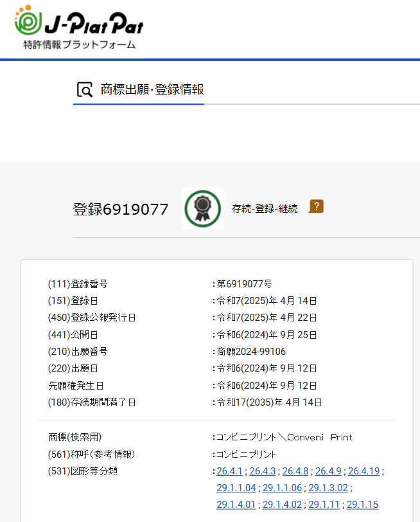The image size is (420, 522).
Task: Select the (561)称呼 value コンビニプリント
Action: pyautogui.click(x=247, y=454)
